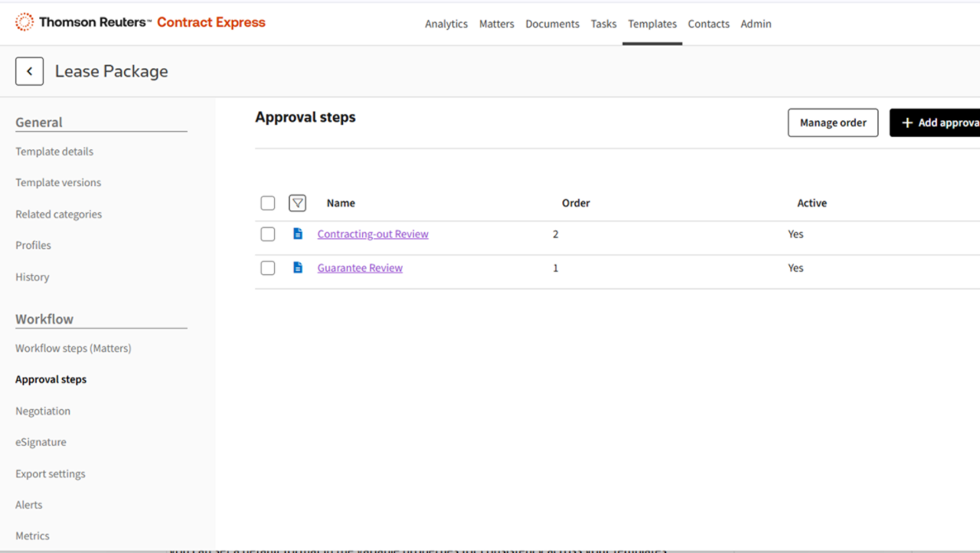Tick the select-all checkbox in header
The height and width of the screenshot is (553, 980).
pyautogui.click(x=268, y=203)
